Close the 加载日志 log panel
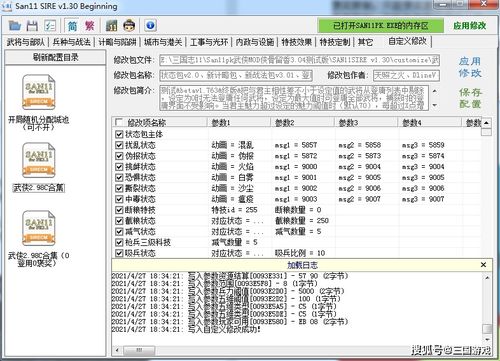Image resolution: width=500 pixels, height=361 pixels. 483,265
